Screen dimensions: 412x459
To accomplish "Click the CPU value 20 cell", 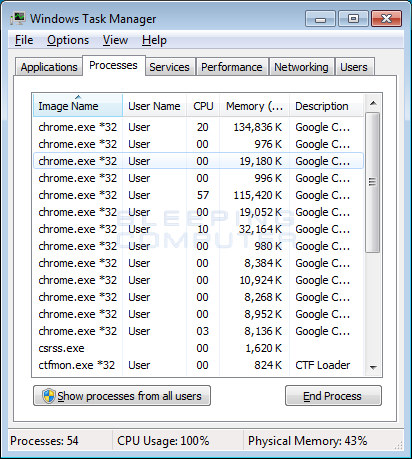I will [203, 127].
